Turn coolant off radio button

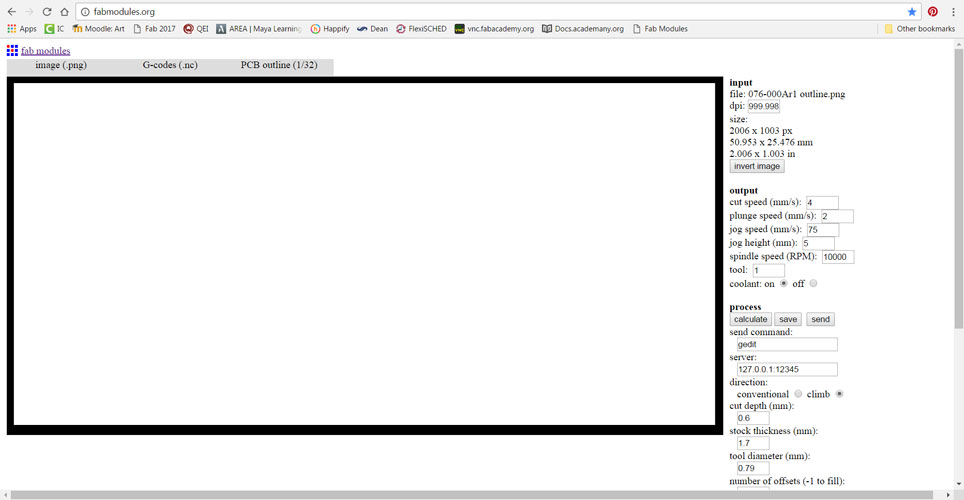click(813, 284)
